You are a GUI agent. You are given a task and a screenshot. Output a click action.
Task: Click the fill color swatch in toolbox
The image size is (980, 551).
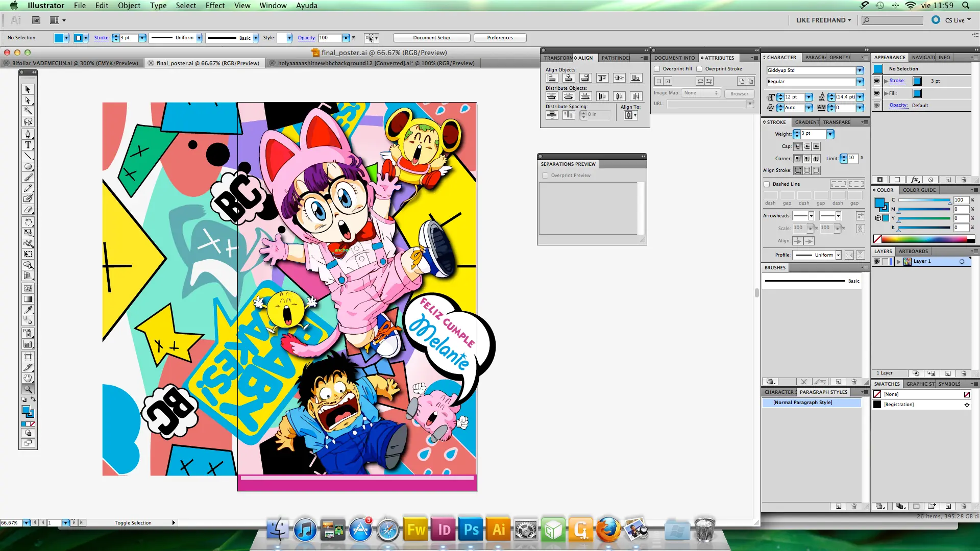tap(26, 410)
